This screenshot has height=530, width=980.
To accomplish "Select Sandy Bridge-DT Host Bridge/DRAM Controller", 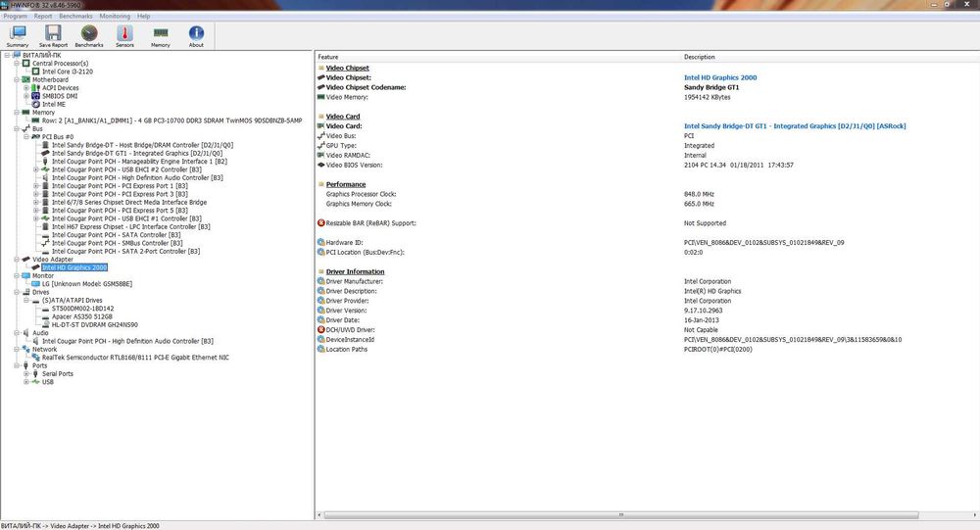I will (x=142, y=145).
